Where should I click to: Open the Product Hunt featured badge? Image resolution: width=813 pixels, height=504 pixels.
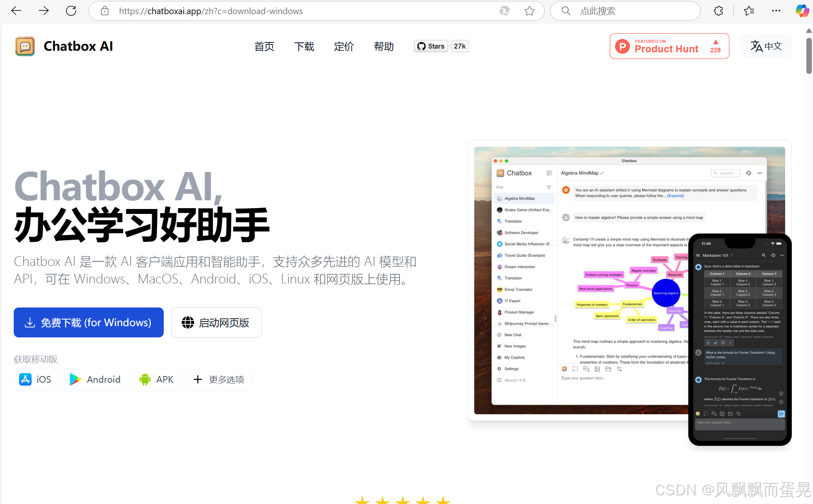[669, 46]
